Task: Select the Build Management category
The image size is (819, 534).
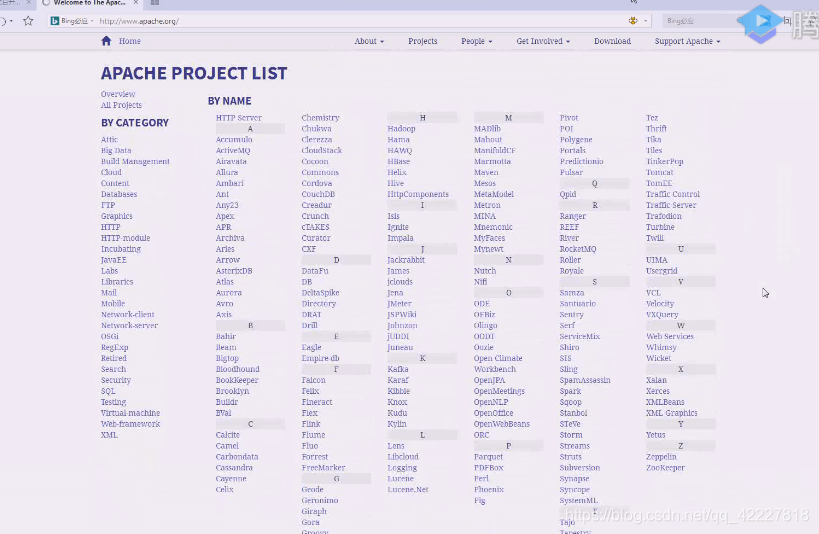Action: pyautogui.click(x=135, y=161)
